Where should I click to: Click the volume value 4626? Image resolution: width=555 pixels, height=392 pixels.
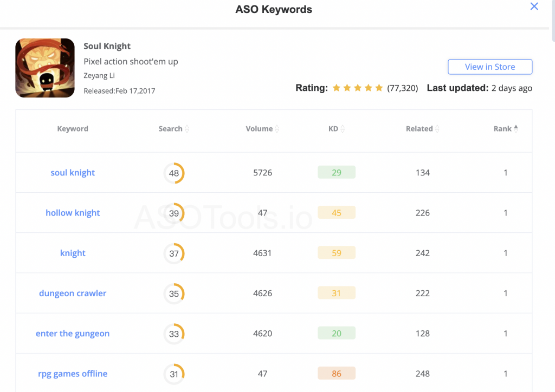(x=263, y=293)
